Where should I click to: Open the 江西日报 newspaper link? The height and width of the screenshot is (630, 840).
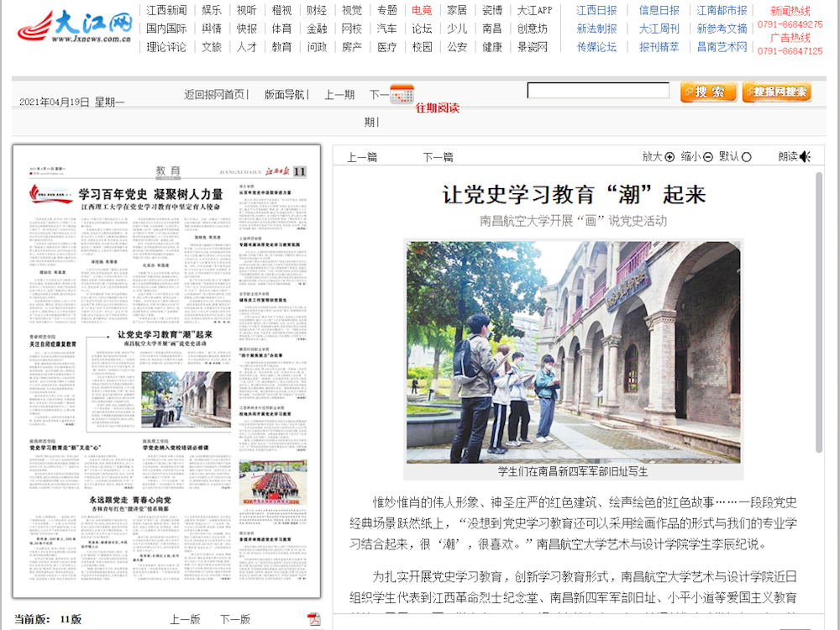tap(596, 11)
